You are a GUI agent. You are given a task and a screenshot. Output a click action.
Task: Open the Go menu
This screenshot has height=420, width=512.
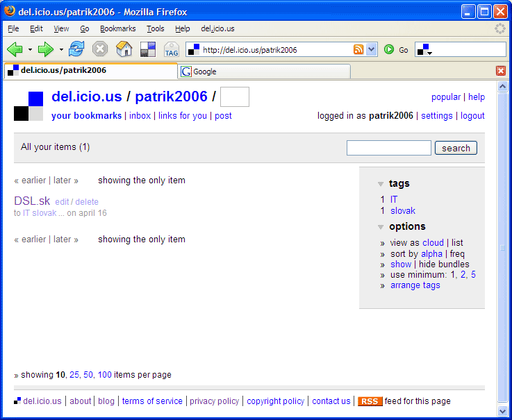tap(85, 28)
